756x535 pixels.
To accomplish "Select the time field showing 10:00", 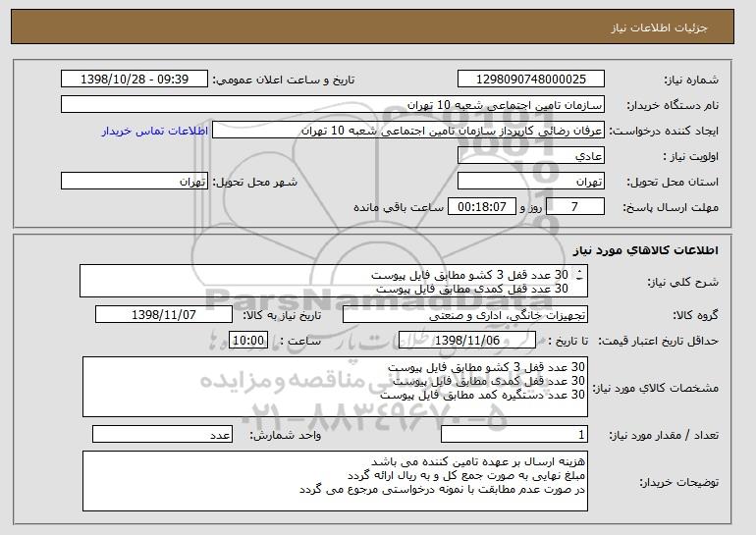I will click(x=248, y=341).
